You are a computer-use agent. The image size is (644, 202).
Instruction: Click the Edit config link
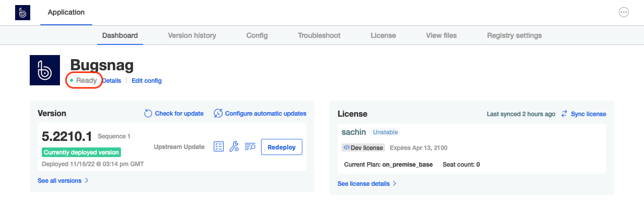147,81
